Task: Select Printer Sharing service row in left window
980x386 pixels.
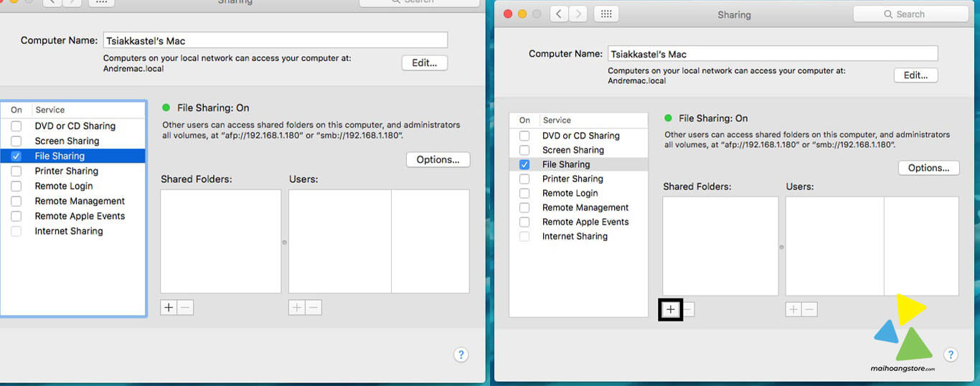Action: (67, 171)
